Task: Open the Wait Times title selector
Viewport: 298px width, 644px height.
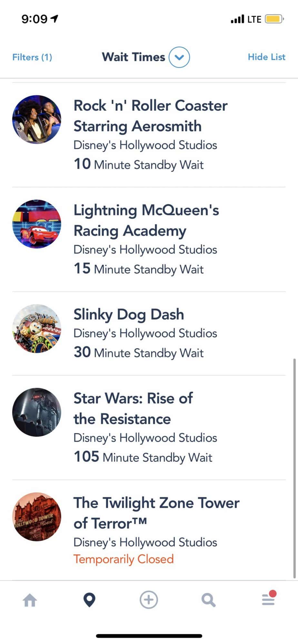Action: [134, 57]
